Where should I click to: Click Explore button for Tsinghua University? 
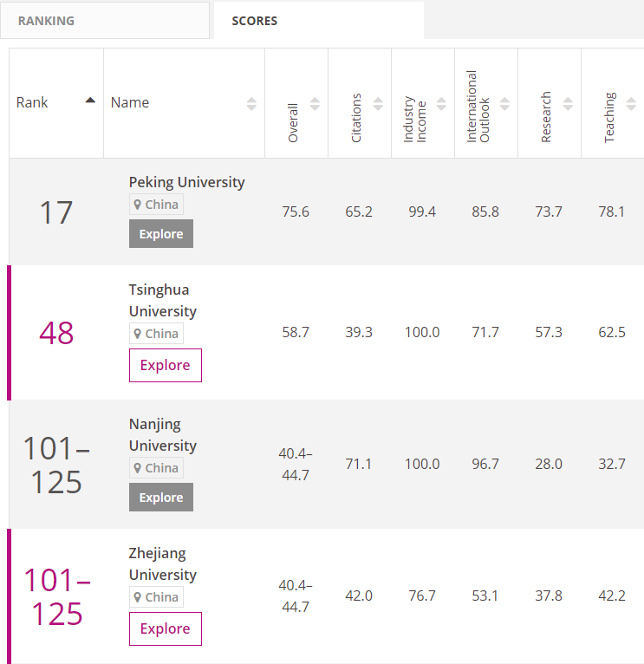pyautogui.click(x=165, y=365)
